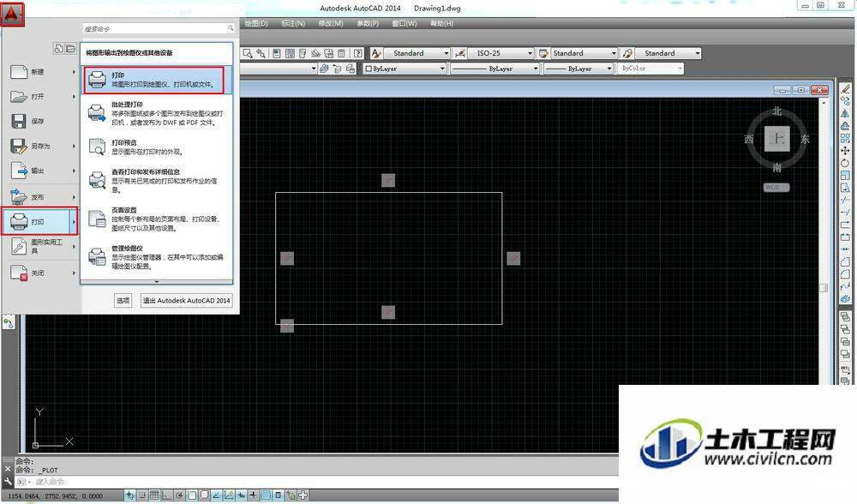This screenshot has height=504, width=857.
Task: Choose 批处理打印 batch plot option
Action: click(156, 114)
